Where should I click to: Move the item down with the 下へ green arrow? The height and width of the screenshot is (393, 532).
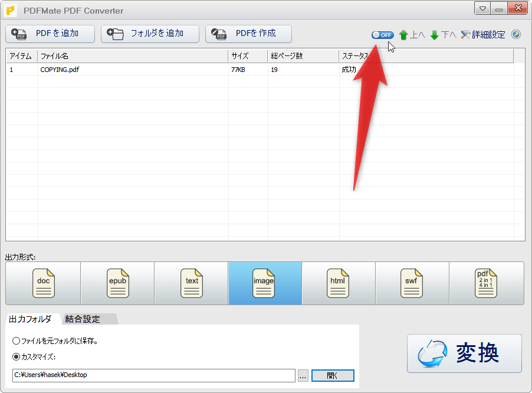[x=443, y=35]
